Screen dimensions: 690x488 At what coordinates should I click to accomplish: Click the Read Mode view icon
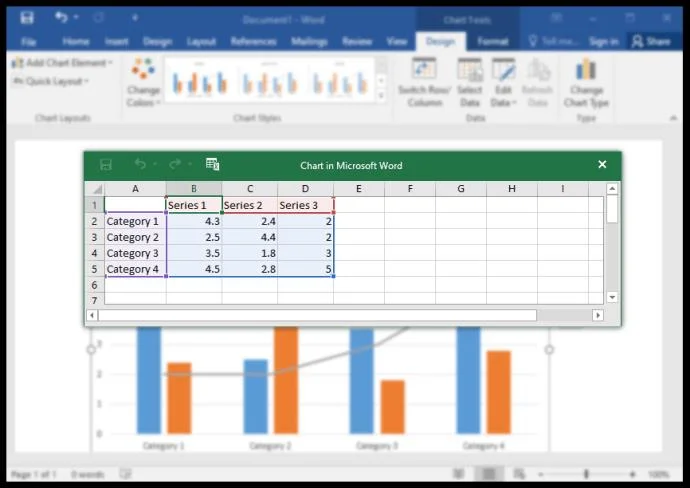(459, 474)
